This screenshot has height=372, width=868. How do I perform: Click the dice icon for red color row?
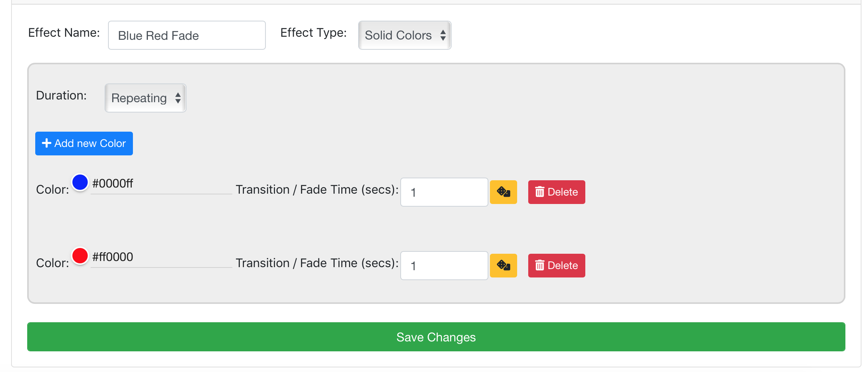click(503, 266)
